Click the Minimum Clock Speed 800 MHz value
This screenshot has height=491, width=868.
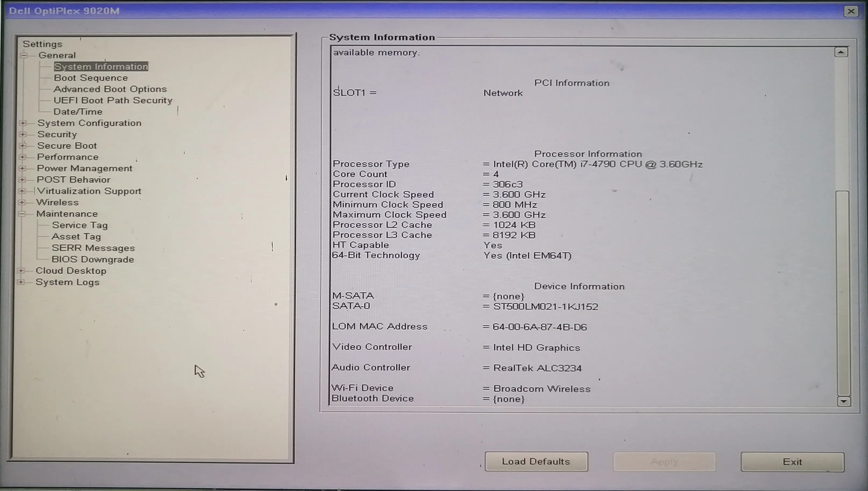click(515, 205)
